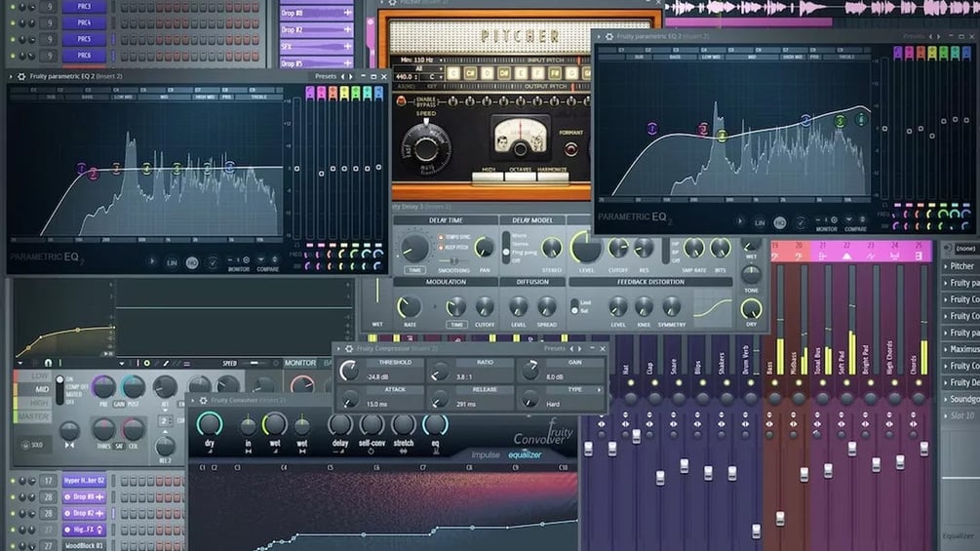Expand the Maximus mixer slot arrow
Screen dimensions: 980x551
pyautogui.click(x=945, y=349)
